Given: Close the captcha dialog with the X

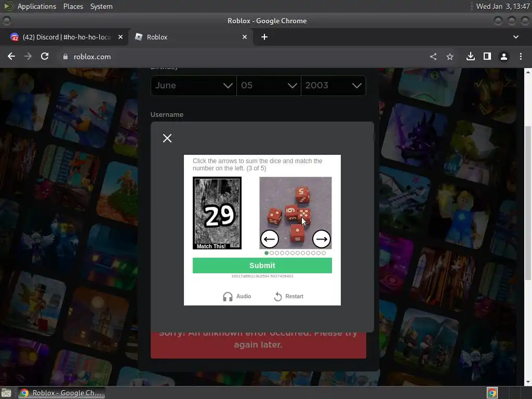Looking at the screenshot, I should click(x=167, y=138).
